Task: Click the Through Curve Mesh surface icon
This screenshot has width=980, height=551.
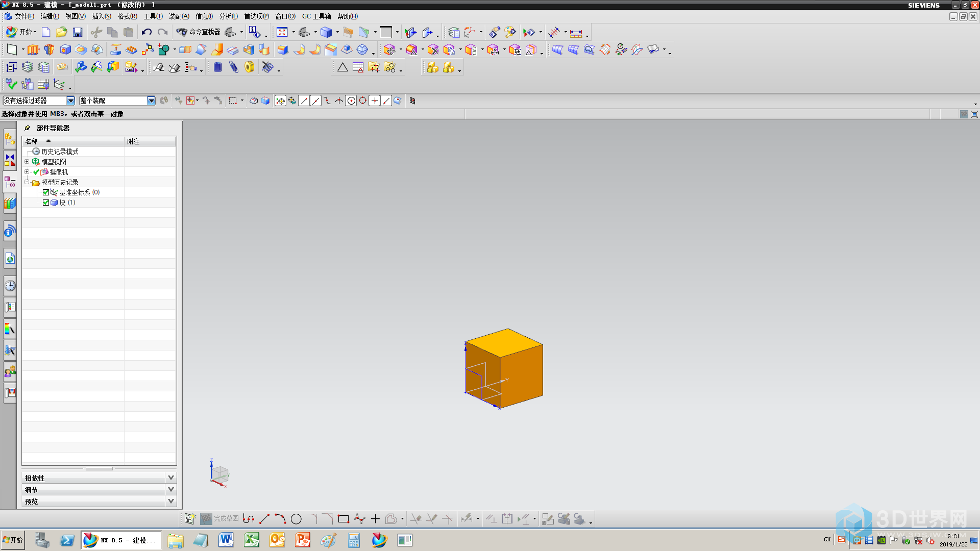Action: click(x=573, y=49)
